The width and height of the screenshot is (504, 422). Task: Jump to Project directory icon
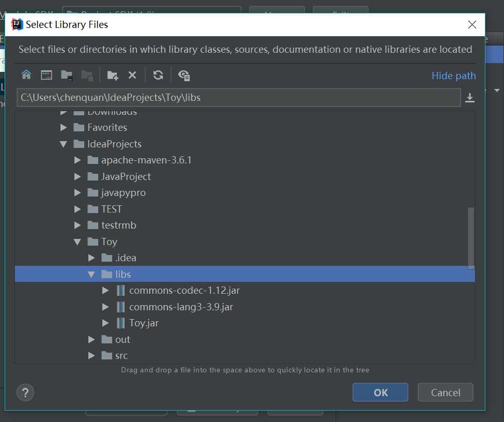[67, 75]
